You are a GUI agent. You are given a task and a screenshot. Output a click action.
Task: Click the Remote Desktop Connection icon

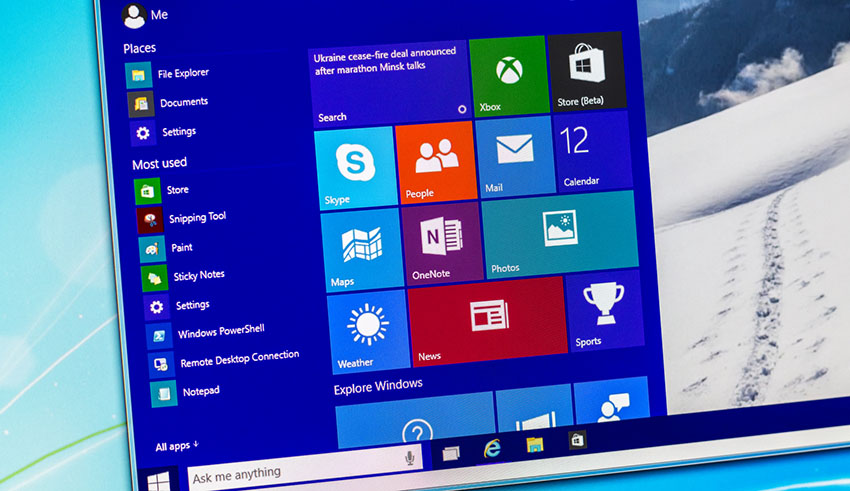click(x=162, y=364)
